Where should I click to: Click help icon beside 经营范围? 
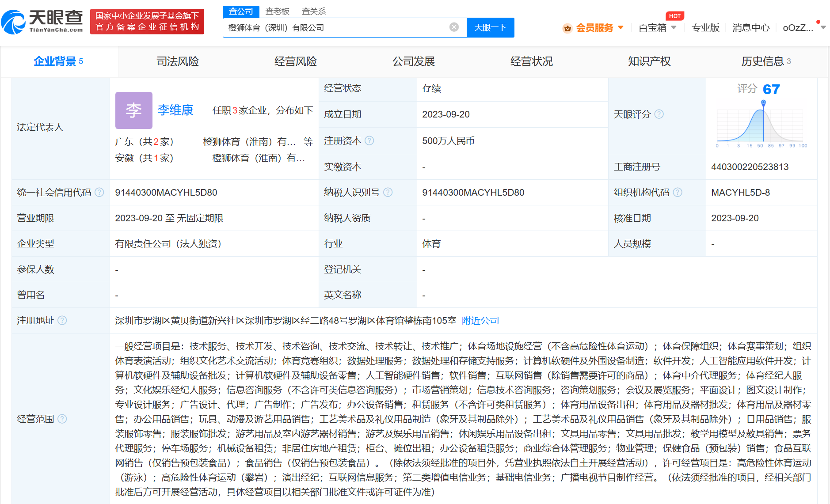[62, 419]
